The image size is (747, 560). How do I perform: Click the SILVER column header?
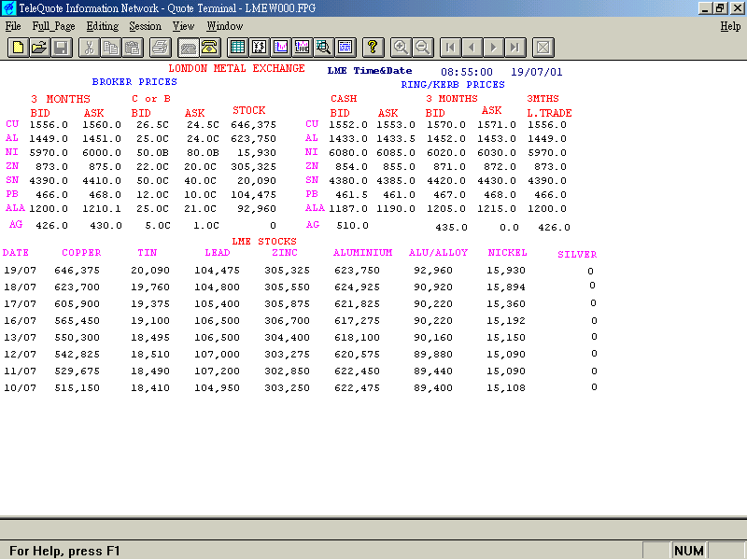click(x=577, y=255)
